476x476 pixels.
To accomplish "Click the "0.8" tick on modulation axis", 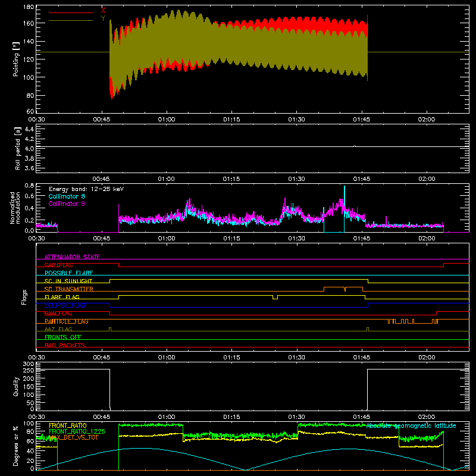I will tap(29, 185).
